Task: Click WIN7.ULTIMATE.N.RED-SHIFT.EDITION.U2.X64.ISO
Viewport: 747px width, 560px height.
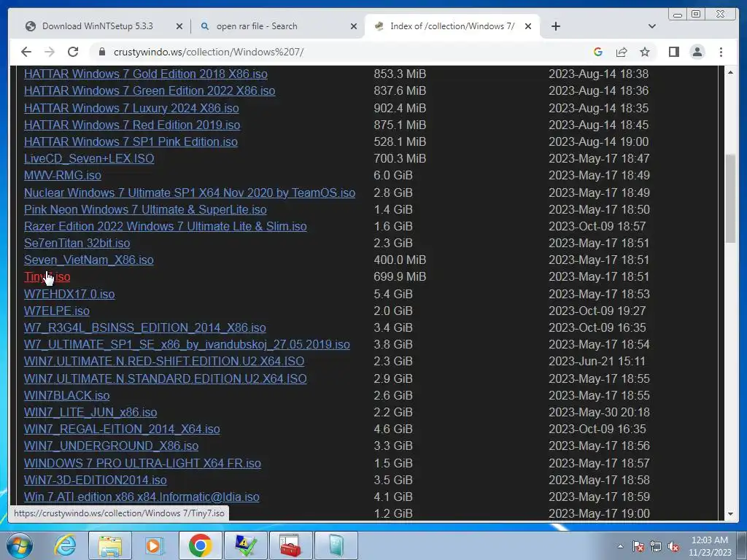Action: (164, 361)
